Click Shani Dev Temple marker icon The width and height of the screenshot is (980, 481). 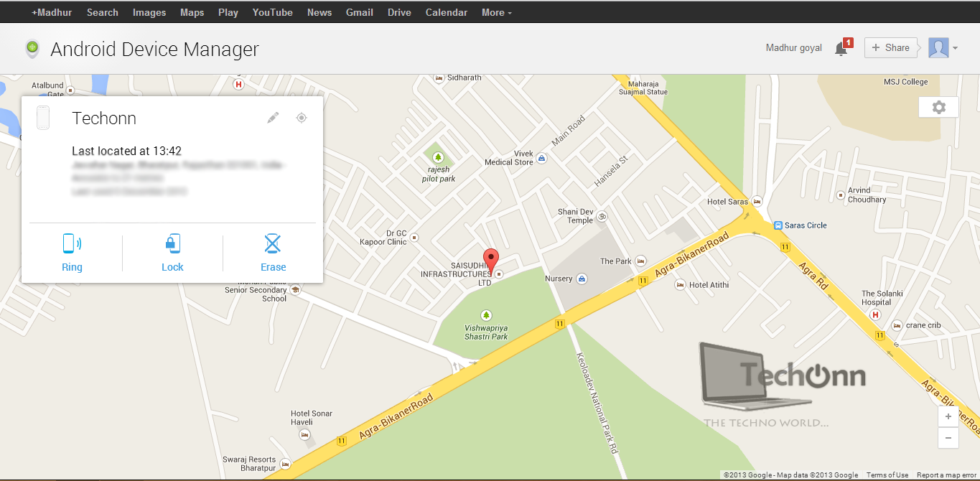[x=602, y=216]
